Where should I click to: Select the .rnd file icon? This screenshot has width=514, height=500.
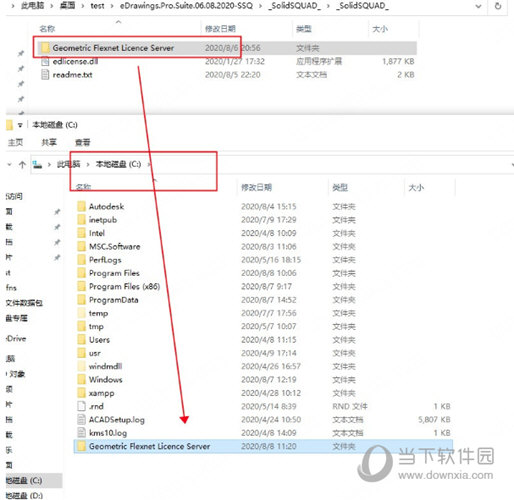pos(81,406)
